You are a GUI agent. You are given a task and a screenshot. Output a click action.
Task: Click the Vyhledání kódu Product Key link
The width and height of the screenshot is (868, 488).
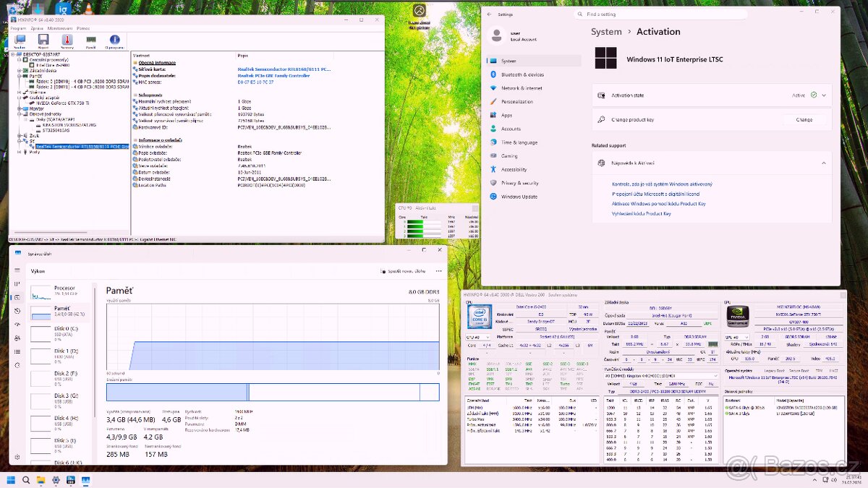(641, 214)
